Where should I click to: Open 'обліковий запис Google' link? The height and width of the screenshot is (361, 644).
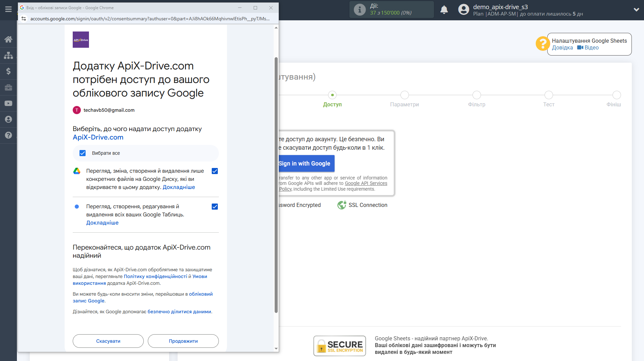(x=201, y=294)
